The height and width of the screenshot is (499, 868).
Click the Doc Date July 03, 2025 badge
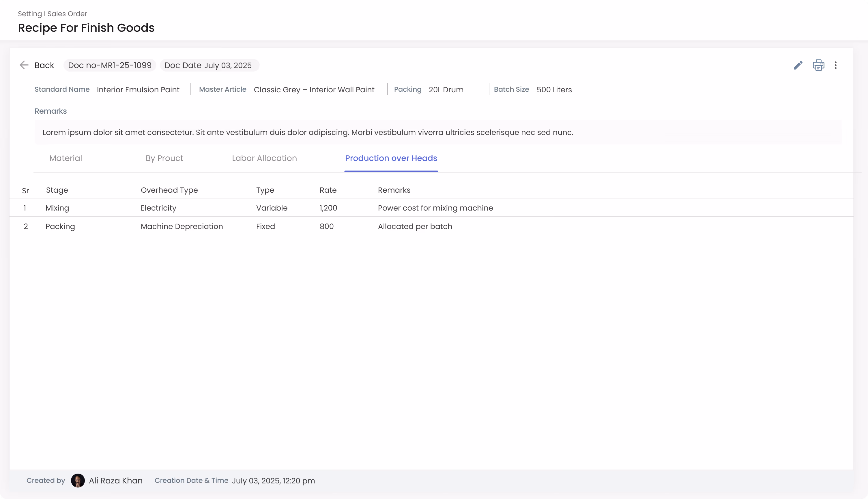click(209, 65)
